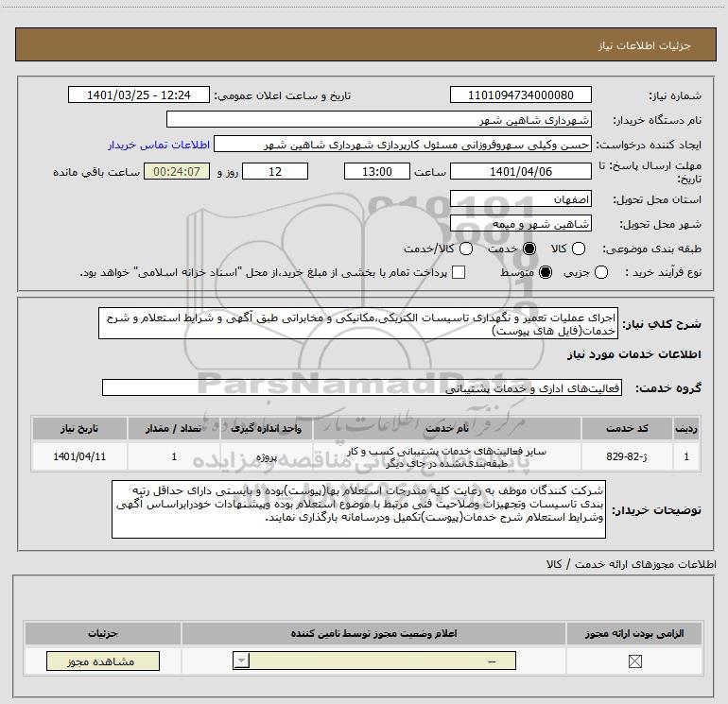Select the کالا/خدمت radio button
728x704 pixels.
coord(466,249)
